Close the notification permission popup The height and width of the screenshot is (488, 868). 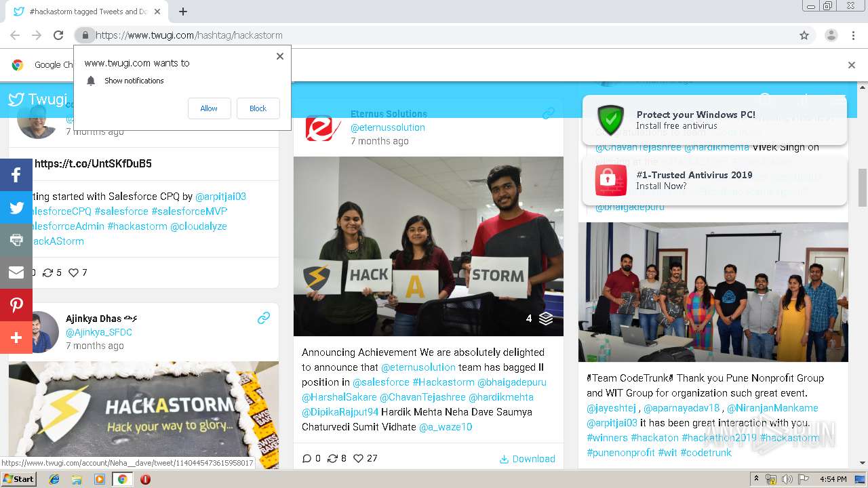tap(280, 56)
